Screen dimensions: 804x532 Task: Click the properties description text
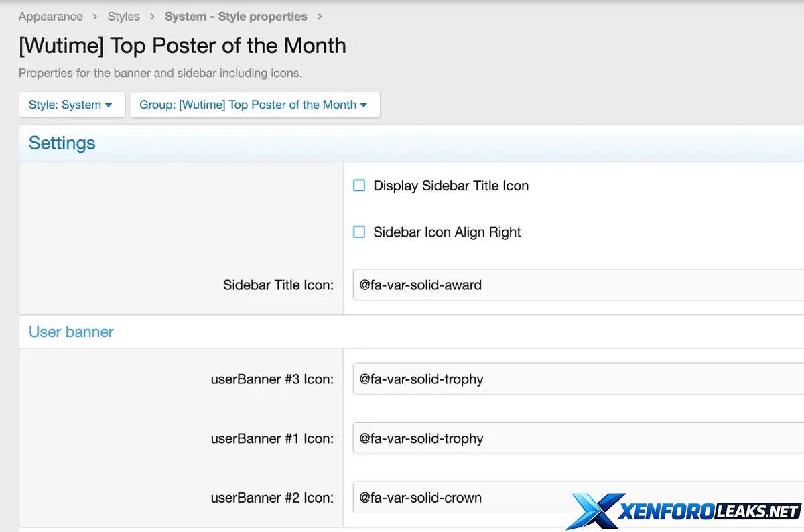click(160, 73)
